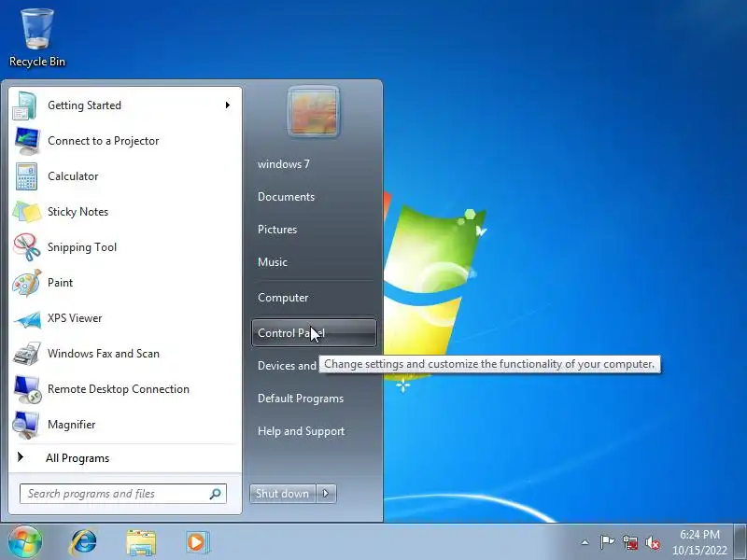The width and height of the screenshot is (747, 560).
Task: Launch the Calculator icon
Action: click(26, 176)
